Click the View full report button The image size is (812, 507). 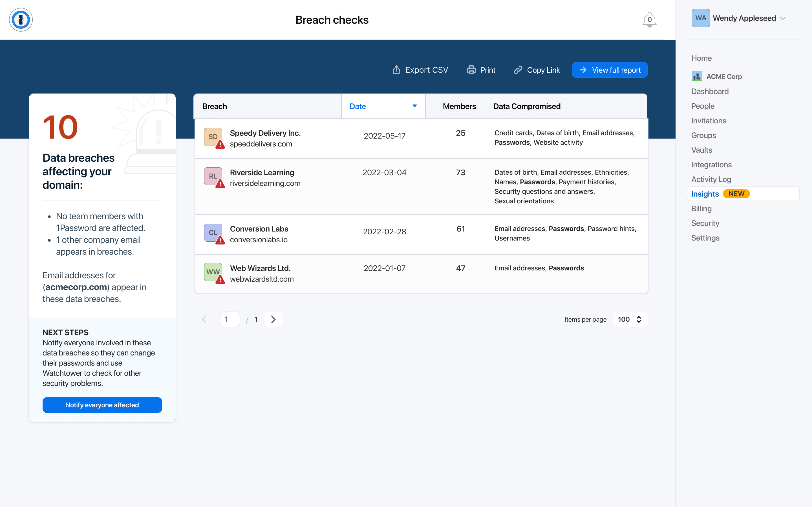click(x=610, y=70)
